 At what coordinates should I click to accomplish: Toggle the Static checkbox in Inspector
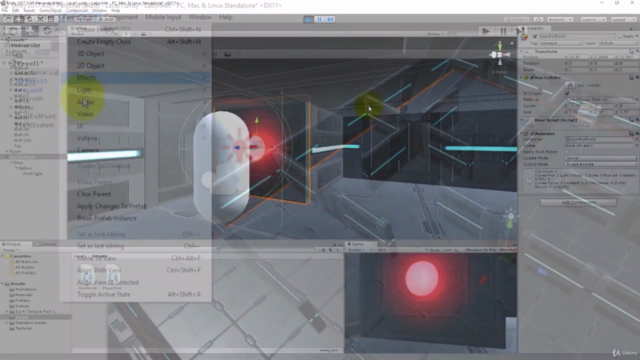620,36
